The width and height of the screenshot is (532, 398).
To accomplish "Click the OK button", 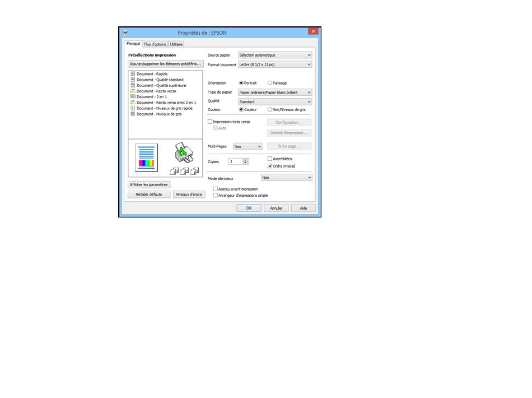I will (x=249, y=208).
